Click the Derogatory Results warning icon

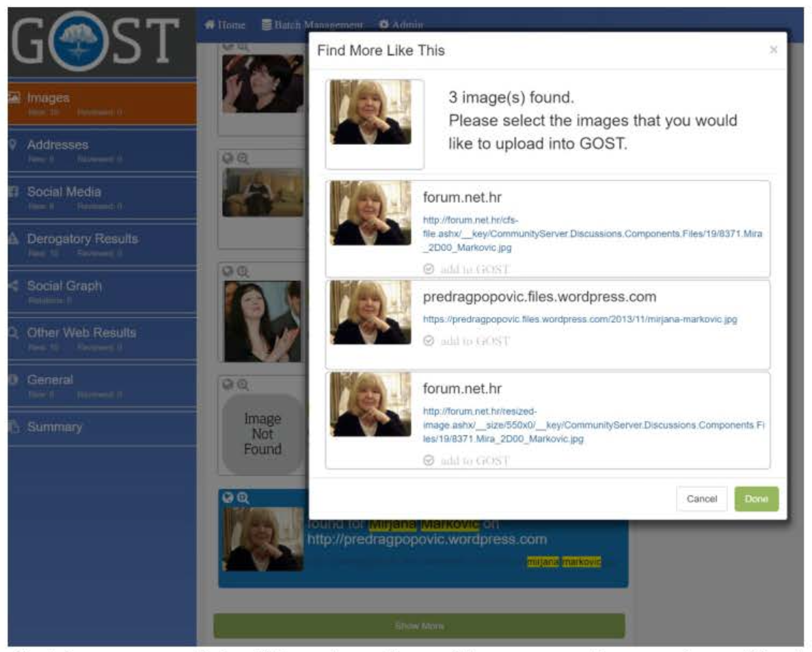pos(14,239)
